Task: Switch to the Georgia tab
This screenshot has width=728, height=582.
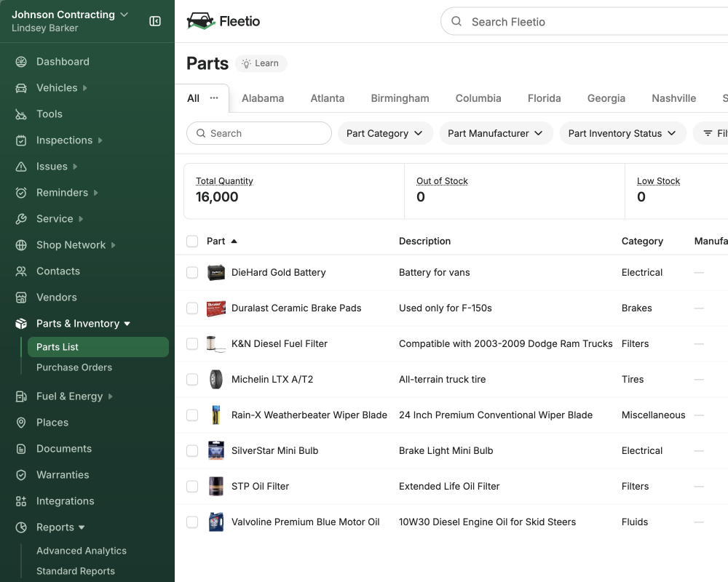Action: pos(606,98)
